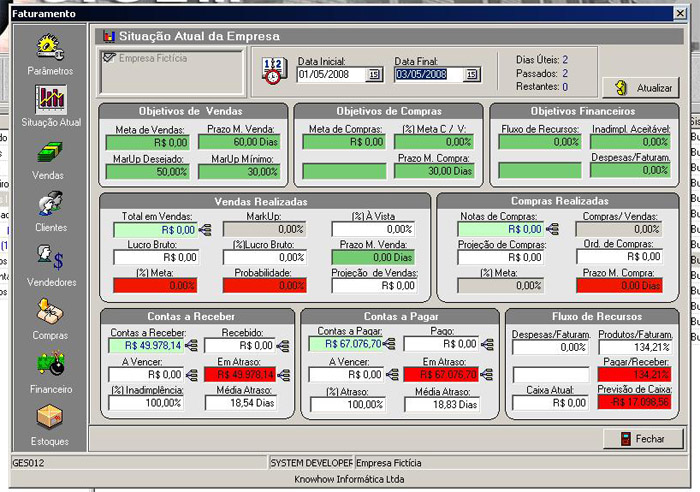Screen dimensions: 700x492
Task: Open the Data Final calendar dropdown
Action: click(471, 74)
